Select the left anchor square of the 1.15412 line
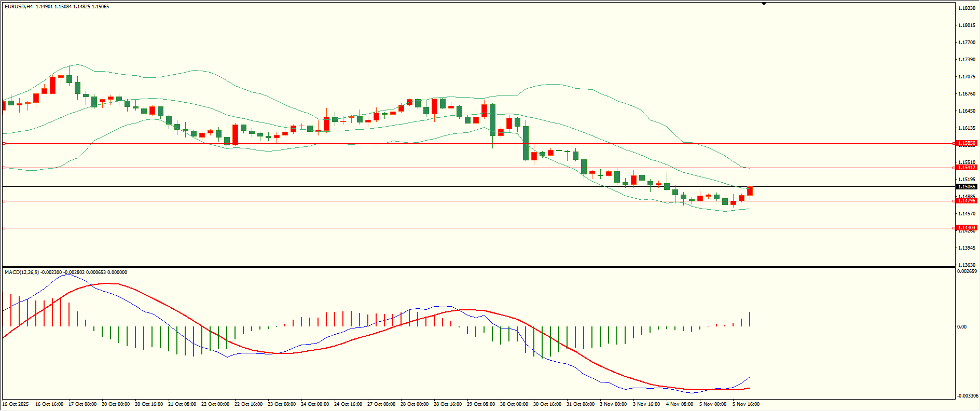 pyautogui.click(x=4, y=168)
